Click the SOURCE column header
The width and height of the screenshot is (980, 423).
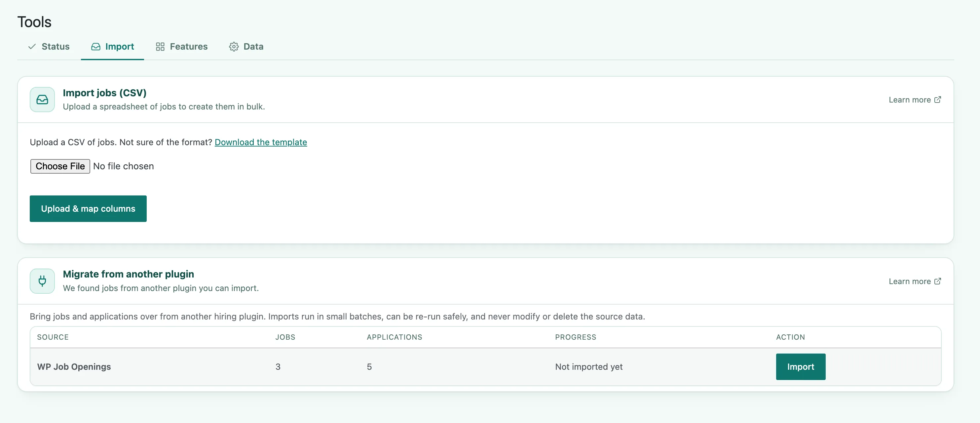pyautogui.click(x=53, y=337)
